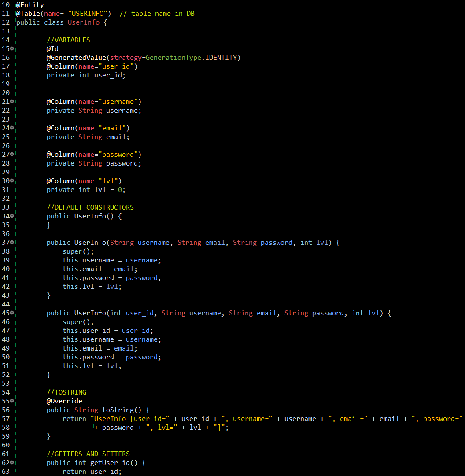The height and width of the screenshot is (476, 465).
Task: Click 'private String username;' declaration
Action: tap(94, 111)
